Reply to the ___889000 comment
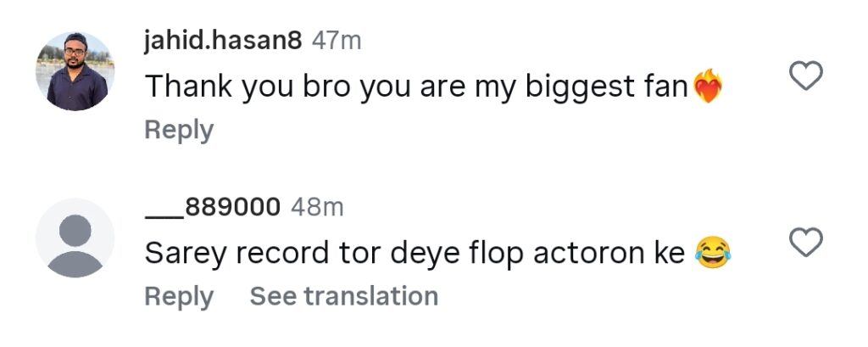868x347 pixels. click(x=179, y=297)
